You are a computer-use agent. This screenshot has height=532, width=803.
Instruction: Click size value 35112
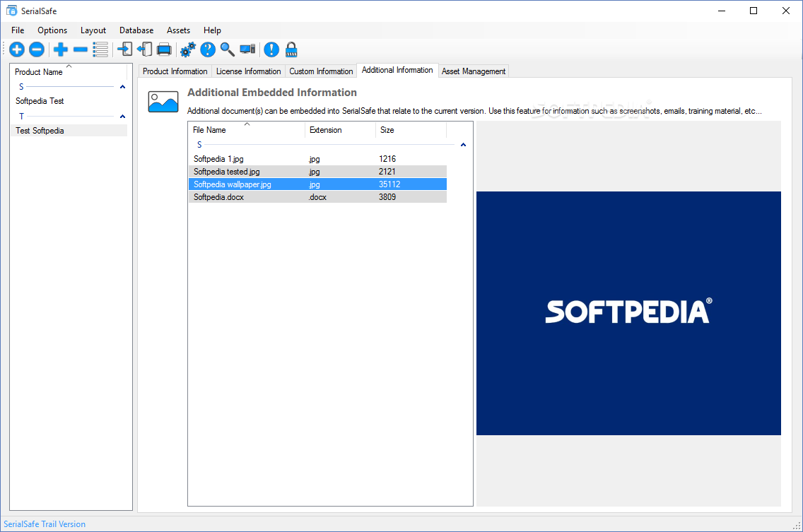(x=389, y=184)
